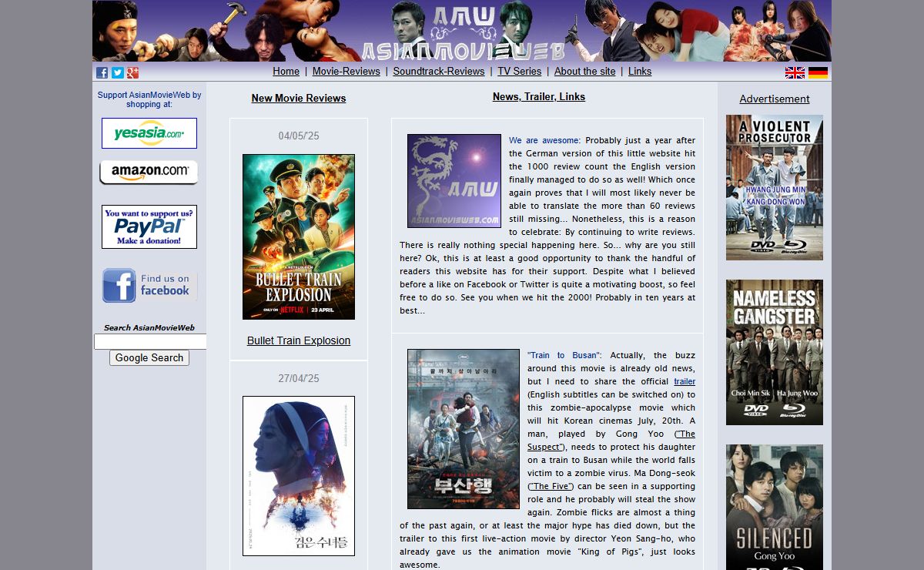Click the 27/04/'25 nun movie poster

(x=299, y=476)
